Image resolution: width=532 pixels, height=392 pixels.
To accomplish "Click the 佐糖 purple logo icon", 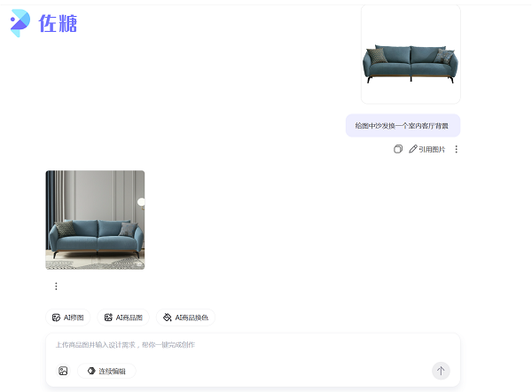I will 20,23.
